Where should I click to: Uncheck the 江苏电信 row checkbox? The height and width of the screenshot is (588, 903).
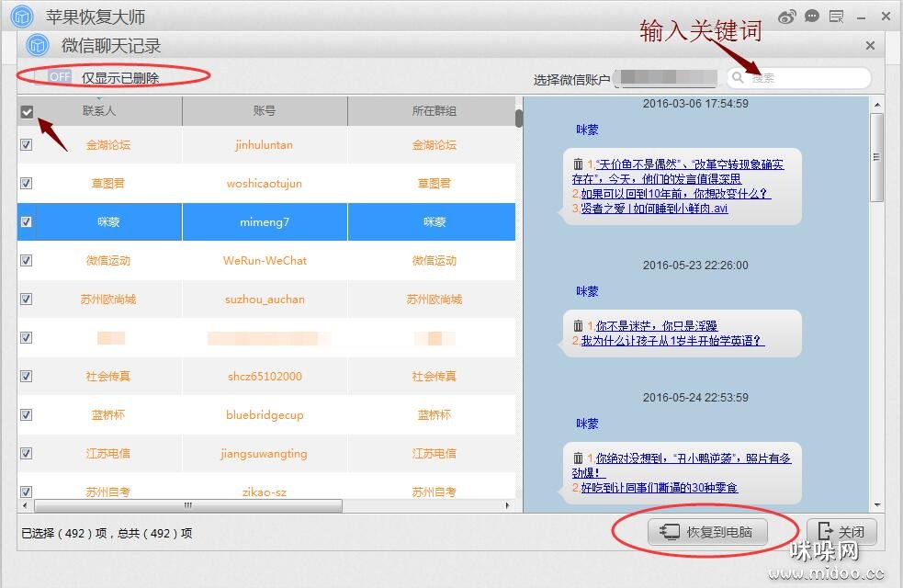(x=26, y=453)
